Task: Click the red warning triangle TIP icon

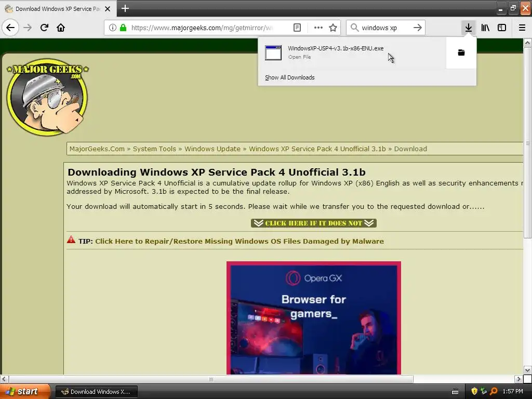Action: [71, 240]
